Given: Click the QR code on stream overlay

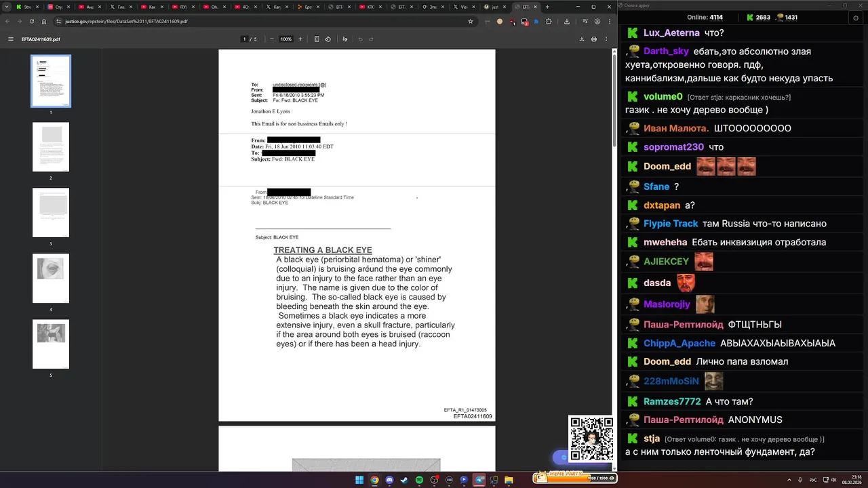Looking at the screenshot, I should [591, 439].
